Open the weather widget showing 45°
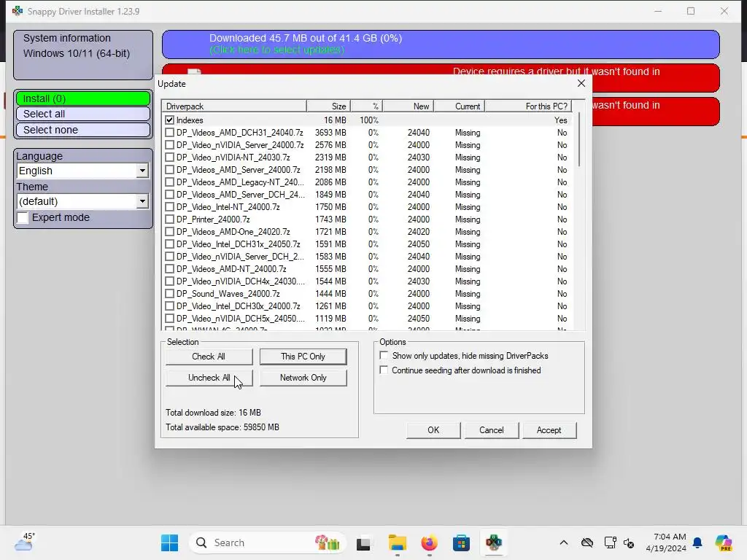 [x=24, y=542]
